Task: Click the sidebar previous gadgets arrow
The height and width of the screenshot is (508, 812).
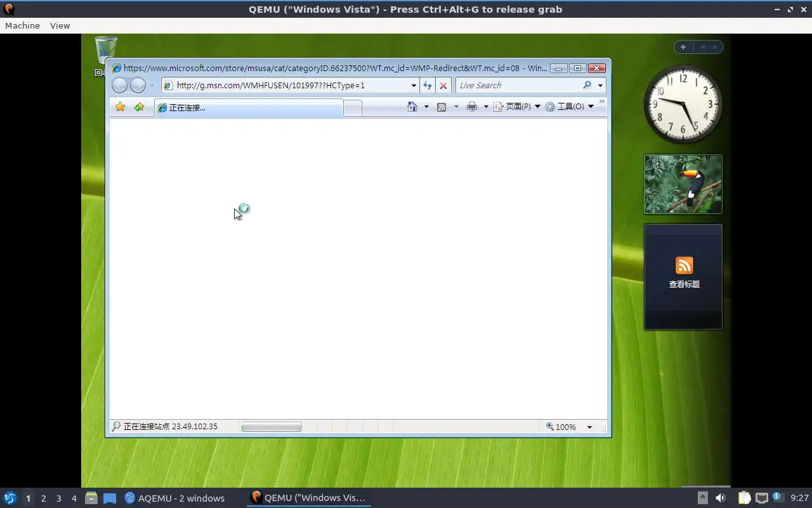Action: tap(703, 47)
